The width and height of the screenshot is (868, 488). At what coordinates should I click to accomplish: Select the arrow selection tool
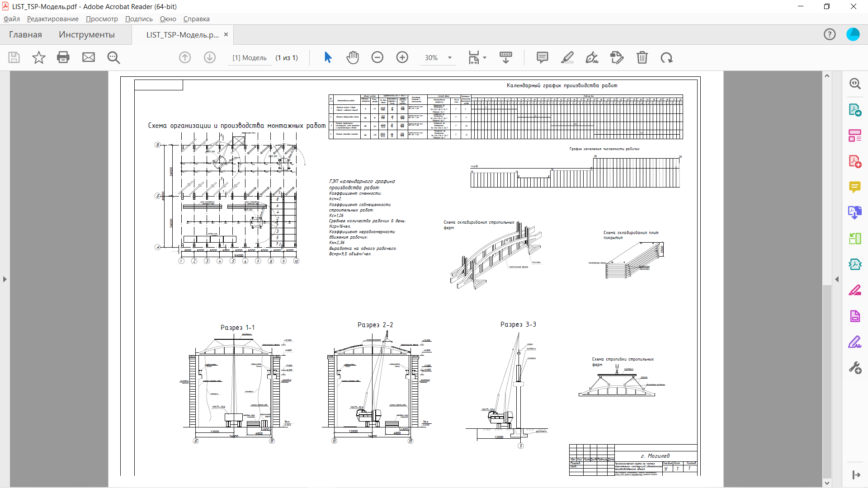click(328, 57)
